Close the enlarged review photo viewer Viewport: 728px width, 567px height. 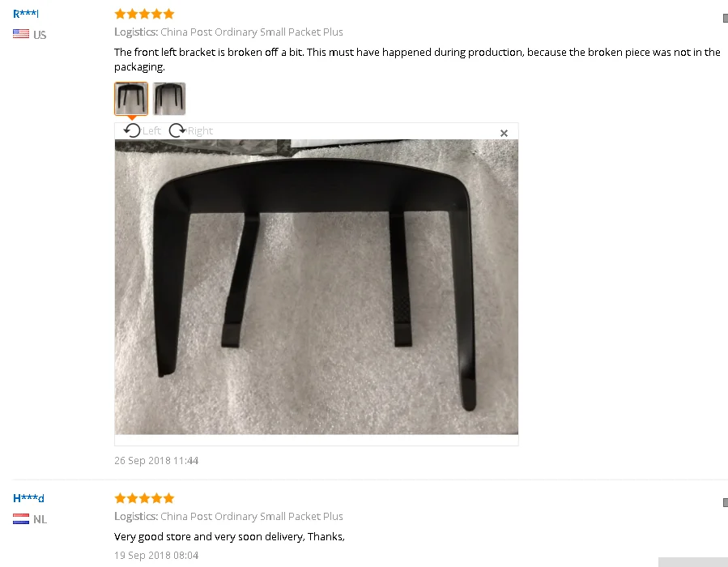coord(504,134)
